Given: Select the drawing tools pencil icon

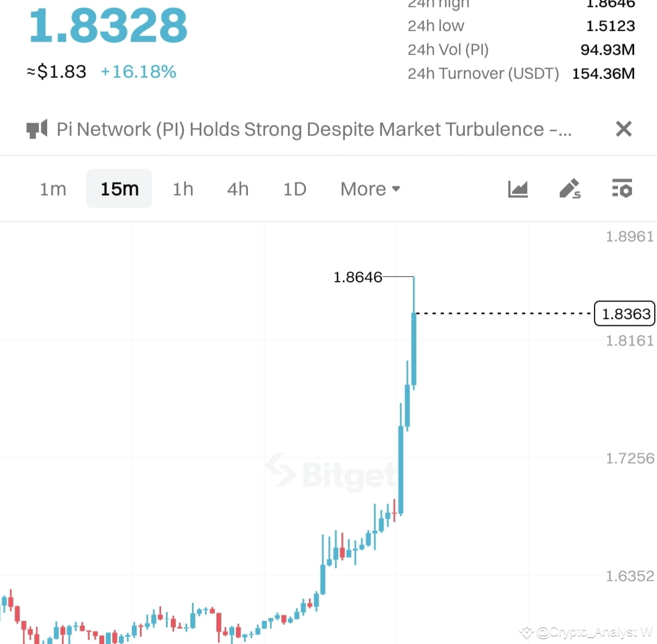Looking at the screenshot, I should (x=570, y=189).
